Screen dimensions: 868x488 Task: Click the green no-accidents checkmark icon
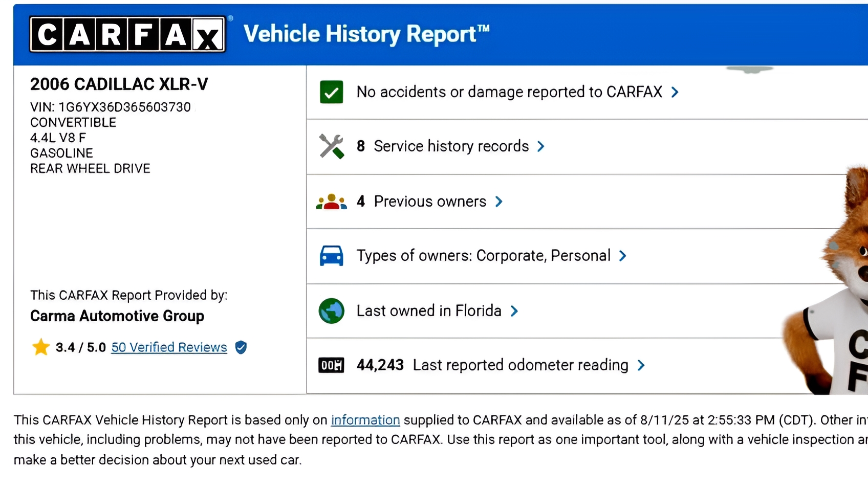click(331, 92)
